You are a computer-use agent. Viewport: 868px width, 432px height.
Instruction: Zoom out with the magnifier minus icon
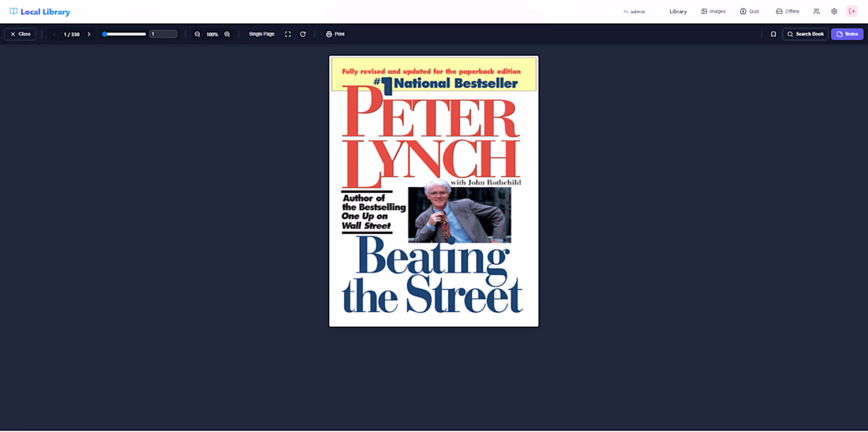[197, 34]
